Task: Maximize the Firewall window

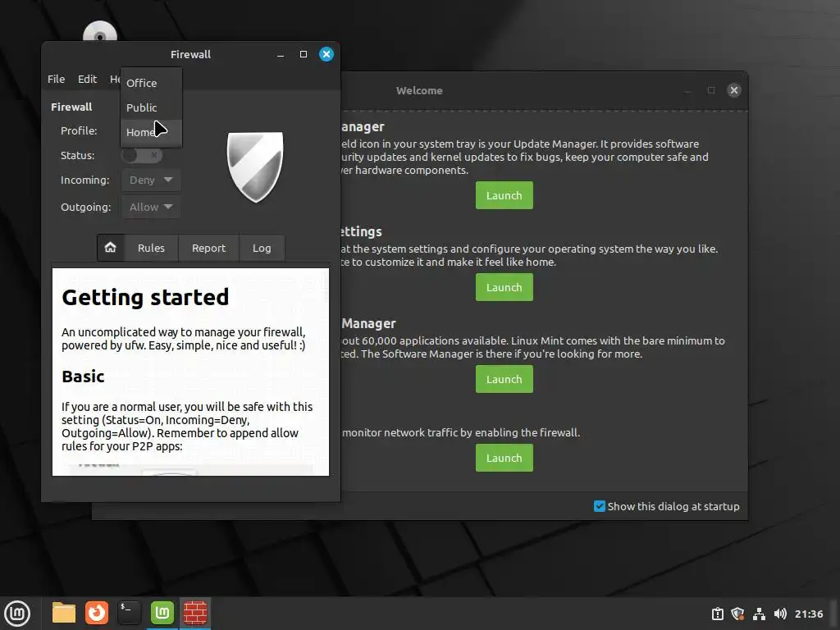Action: [x=304, y=55]
